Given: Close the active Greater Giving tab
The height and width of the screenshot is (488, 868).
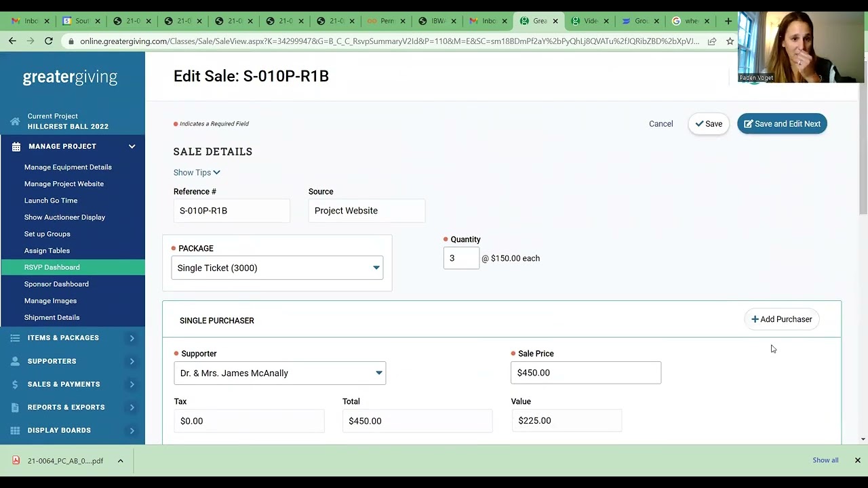Looking at the screenshot, I should pos(555,21).
